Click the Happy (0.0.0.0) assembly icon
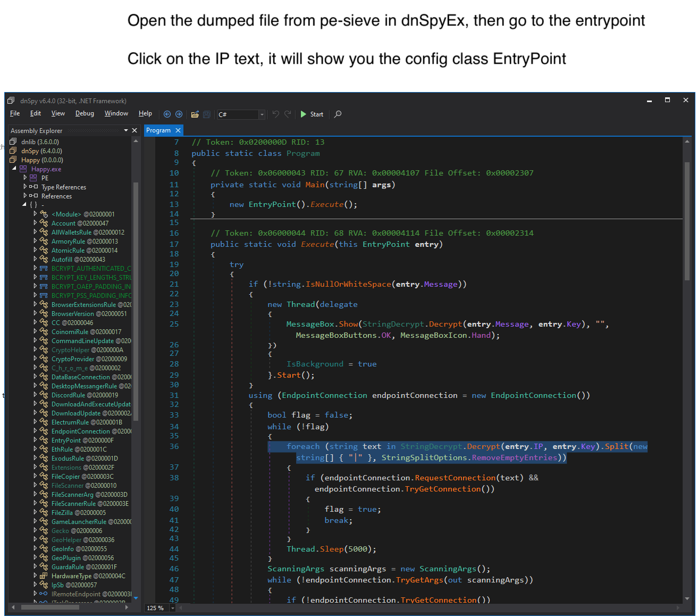 coord(13,160)
